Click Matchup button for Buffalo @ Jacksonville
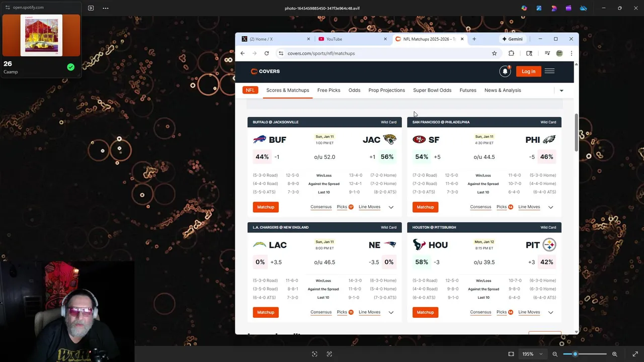 click(266, 207)
